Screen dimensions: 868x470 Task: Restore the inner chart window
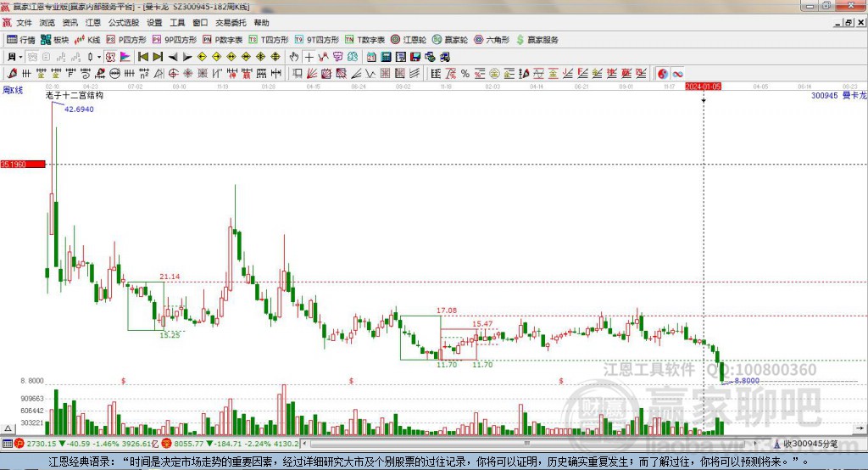point(849,23)
